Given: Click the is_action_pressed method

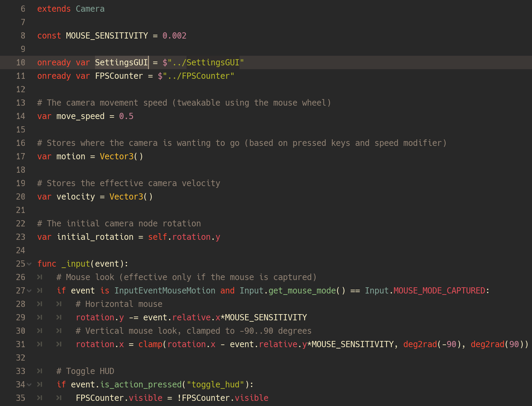Looking at the screenshot, I should pos(141,385).
